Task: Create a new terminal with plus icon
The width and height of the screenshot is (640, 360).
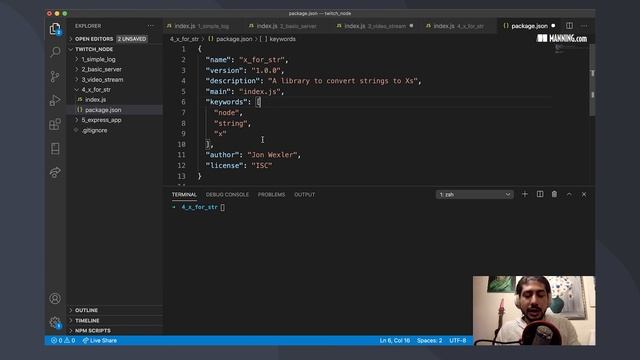Action: [x=525, y=194]
